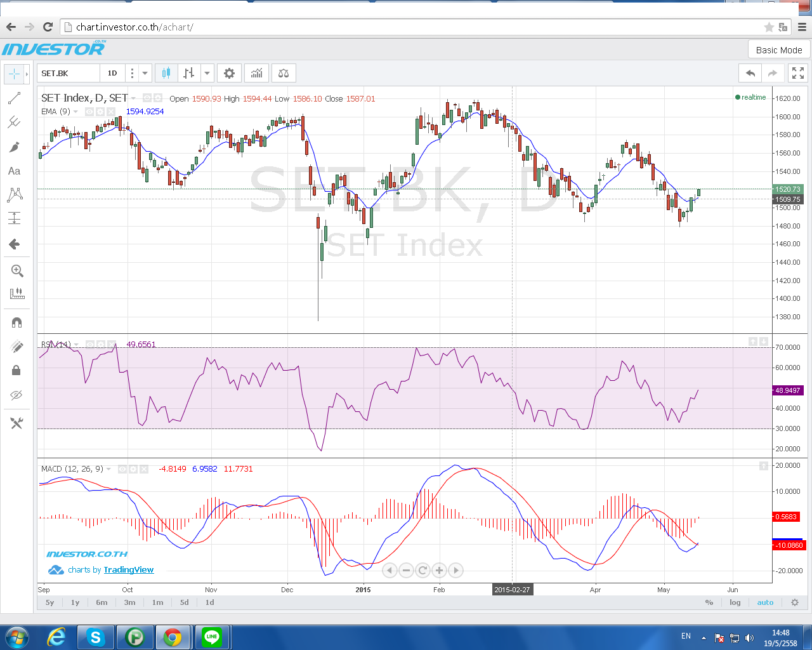812x650 pixels.
Task: Toggle magnet mode in left toolbar
Action: [16, 322]
